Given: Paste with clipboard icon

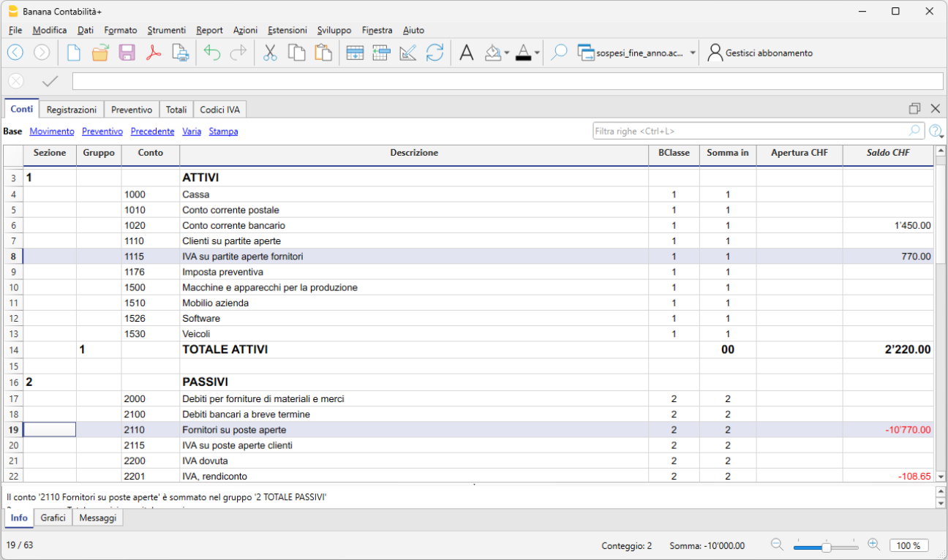Looking at the screenshot, I should click(323, 53).
